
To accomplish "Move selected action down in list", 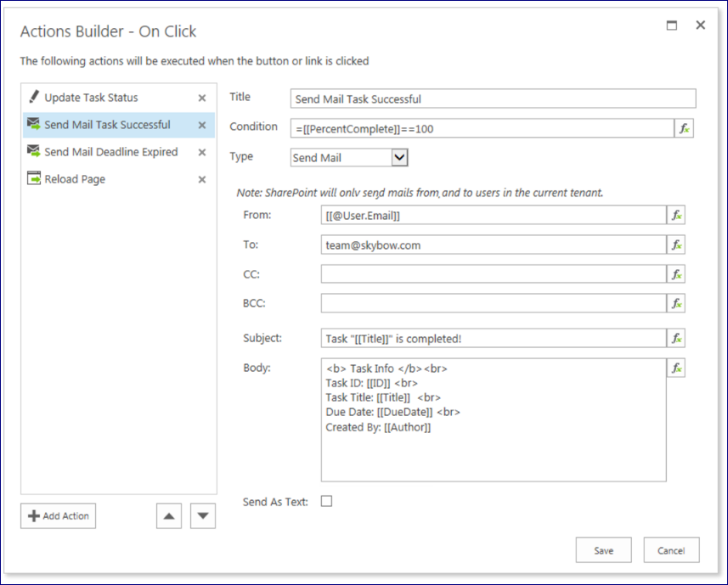I will pos(202,515).
